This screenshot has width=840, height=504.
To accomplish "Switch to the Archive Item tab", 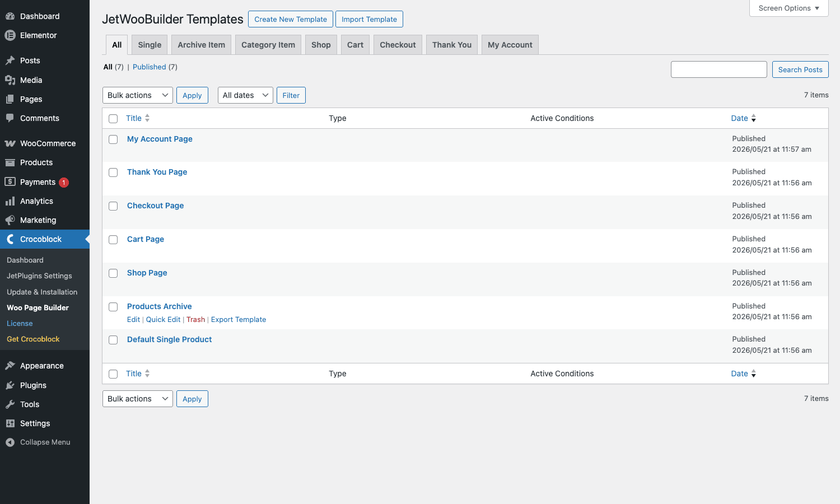I will (x=202, y=45).
